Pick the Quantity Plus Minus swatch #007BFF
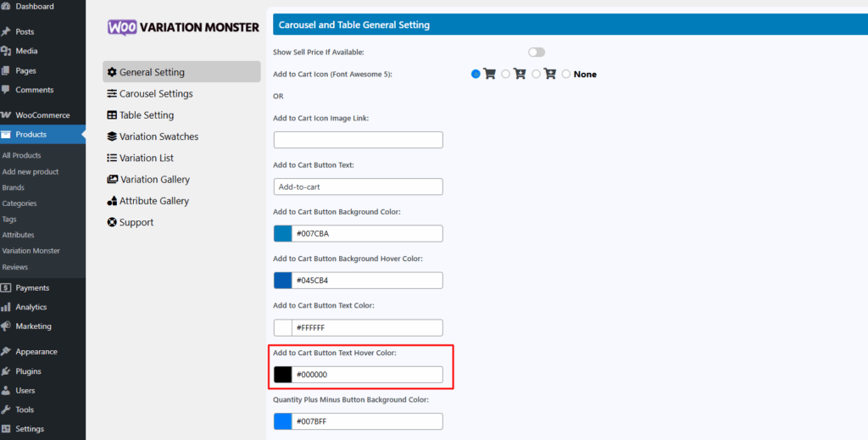The width and height of the screenshot is (868, 440). pos(283,421)
